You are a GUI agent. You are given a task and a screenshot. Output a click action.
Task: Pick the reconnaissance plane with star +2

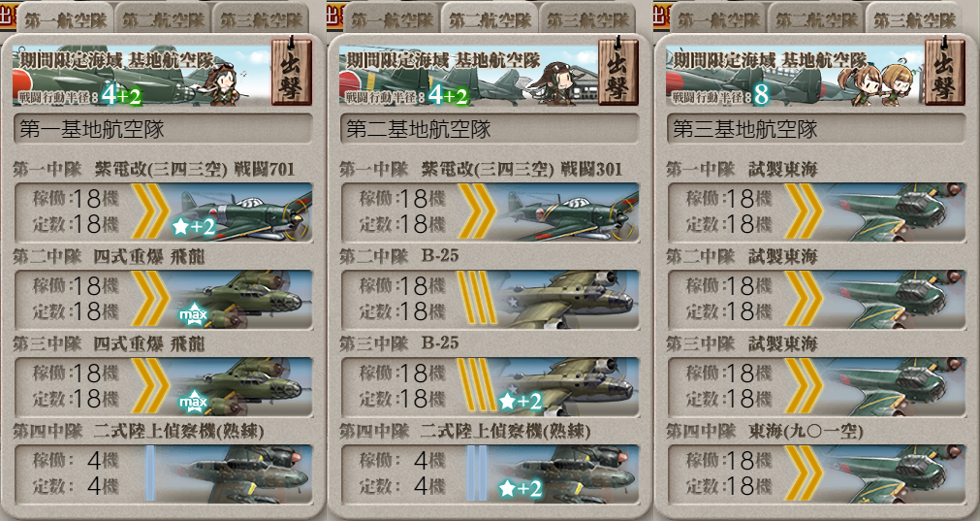pyautogui.click(x=490, y=474)
